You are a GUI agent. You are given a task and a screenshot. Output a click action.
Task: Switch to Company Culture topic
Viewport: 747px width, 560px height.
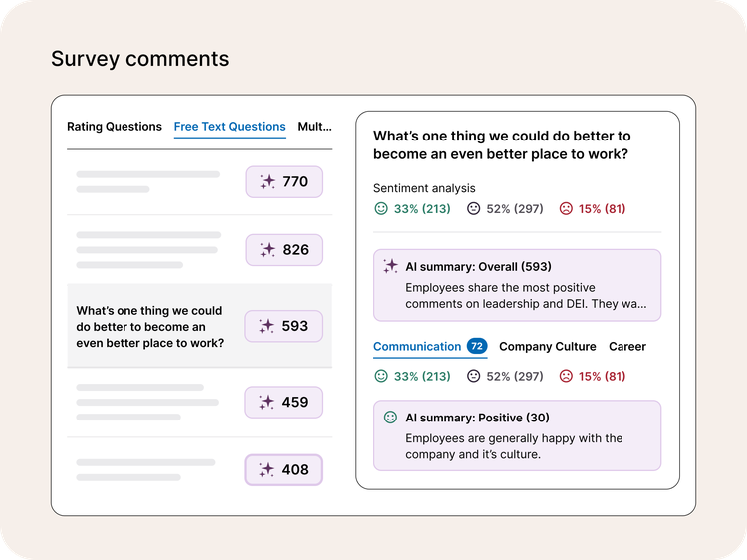[547, 347]
